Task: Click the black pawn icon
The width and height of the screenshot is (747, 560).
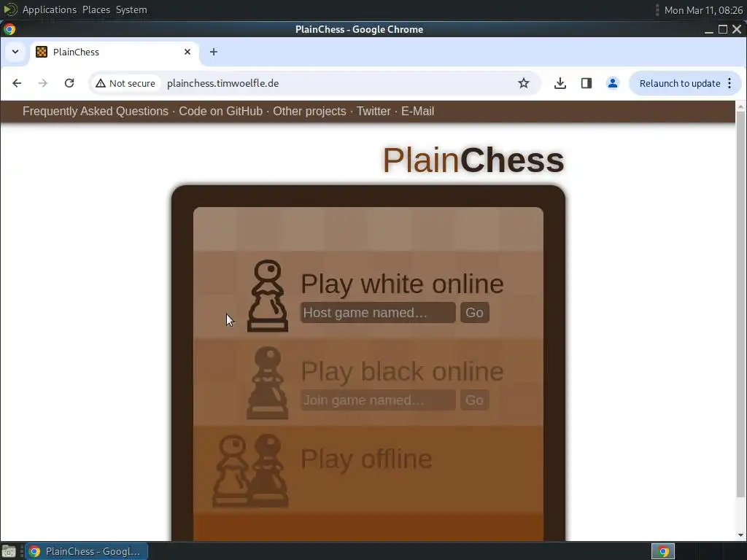Action: tap(268, 383)
